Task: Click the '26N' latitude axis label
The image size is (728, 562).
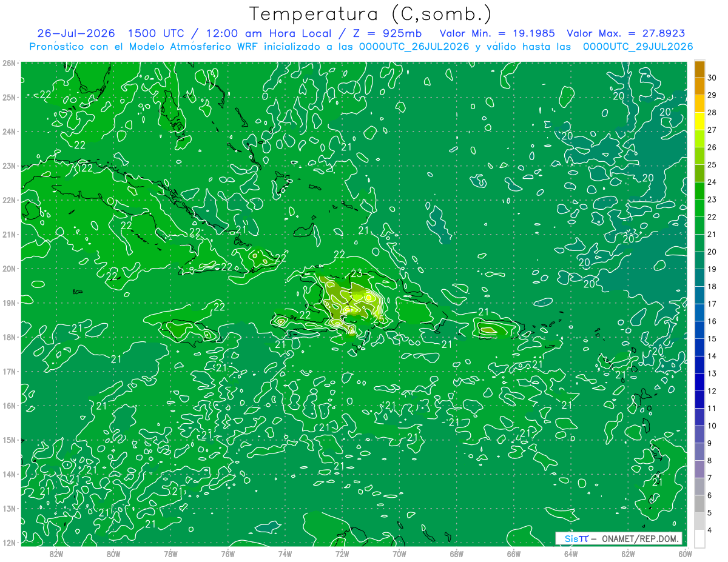Action: click(x=9, y=63)
